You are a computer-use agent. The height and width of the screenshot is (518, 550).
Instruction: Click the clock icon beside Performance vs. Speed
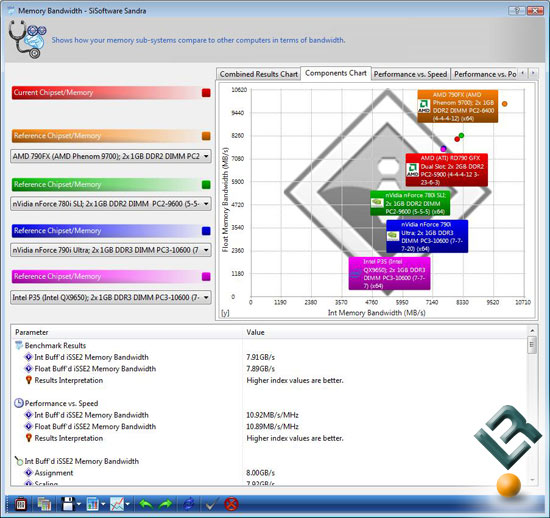19,403
